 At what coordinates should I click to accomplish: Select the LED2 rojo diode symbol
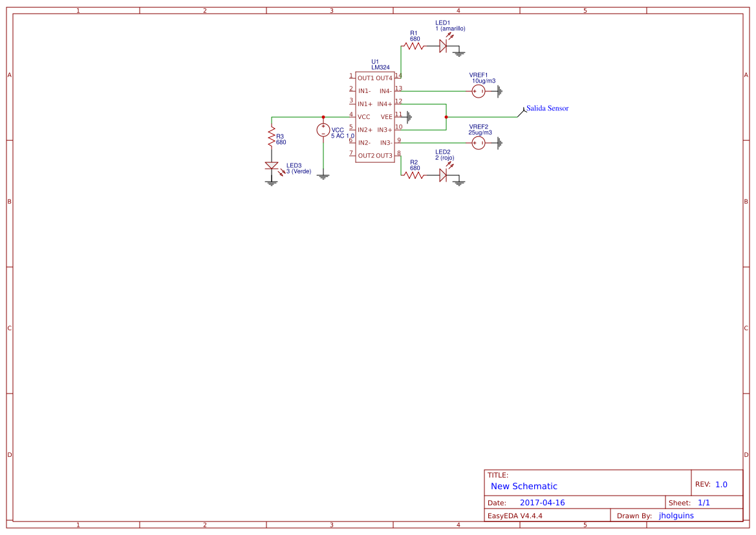[x=443, y=175]
